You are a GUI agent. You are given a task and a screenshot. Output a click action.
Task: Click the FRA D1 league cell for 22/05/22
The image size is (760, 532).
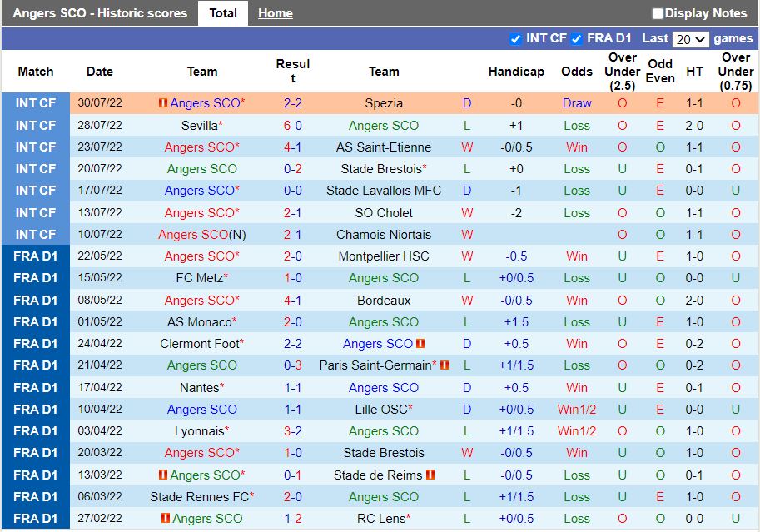35,256
